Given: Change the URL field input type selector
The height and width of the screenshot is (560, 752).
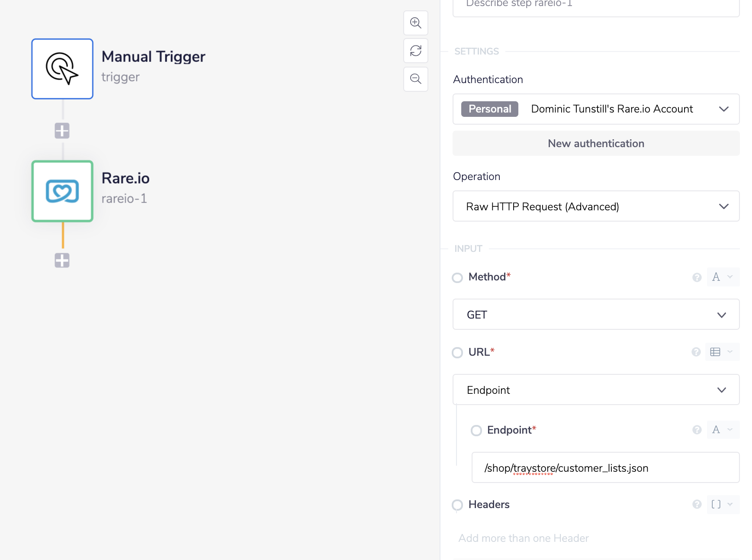Looking at the screenshot, I should [722, 352].
